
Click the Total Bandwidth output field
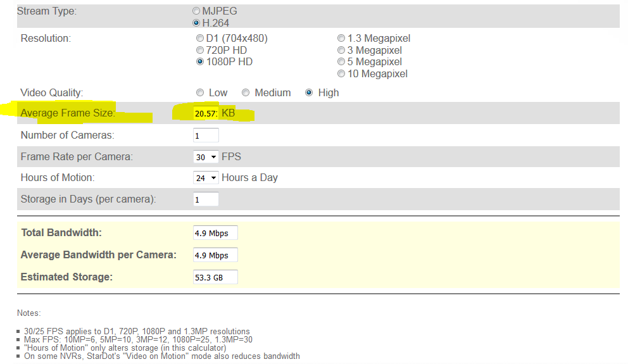(x=215, y=233)
